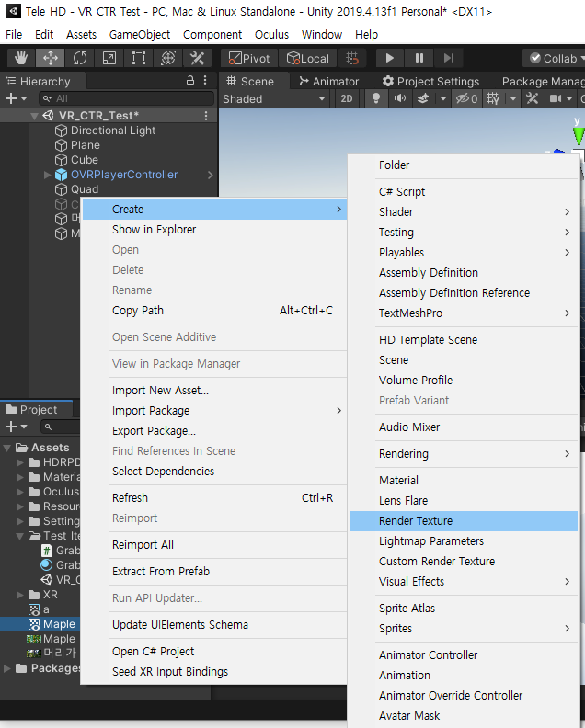585x728 pixels.
Task: Select the Scale tool
Action: (x=109, y=58)
